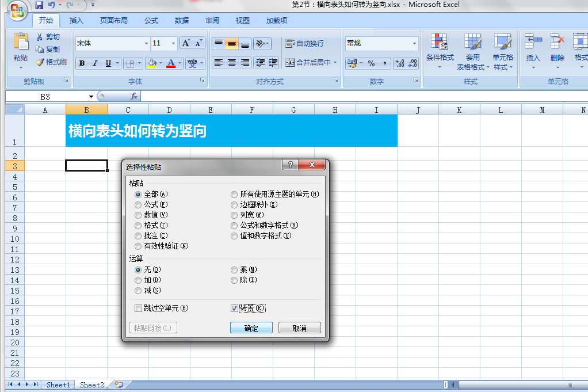Switch to the 公式 ribbon tab
This screenshot has height=392, width=588.
point(151,21)
